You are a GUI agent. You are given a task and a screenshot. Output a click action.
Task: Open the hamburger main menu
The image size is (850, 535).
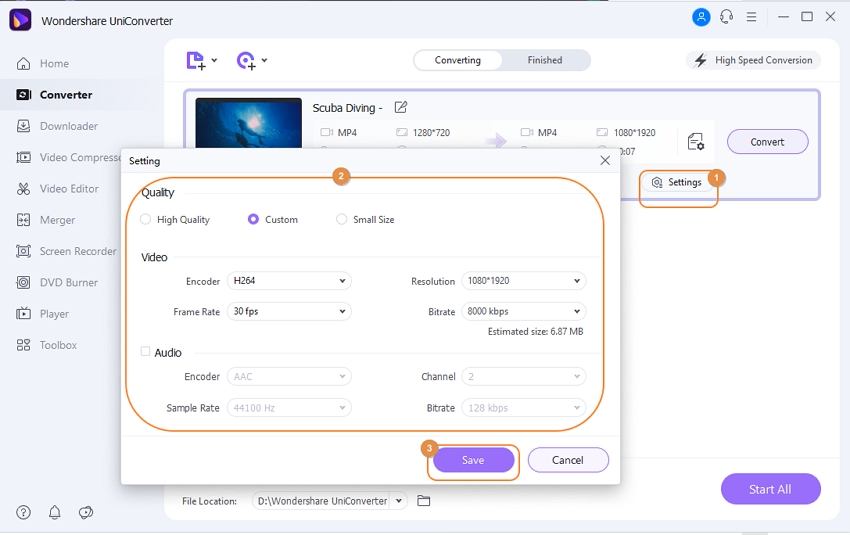pos(751,17)
